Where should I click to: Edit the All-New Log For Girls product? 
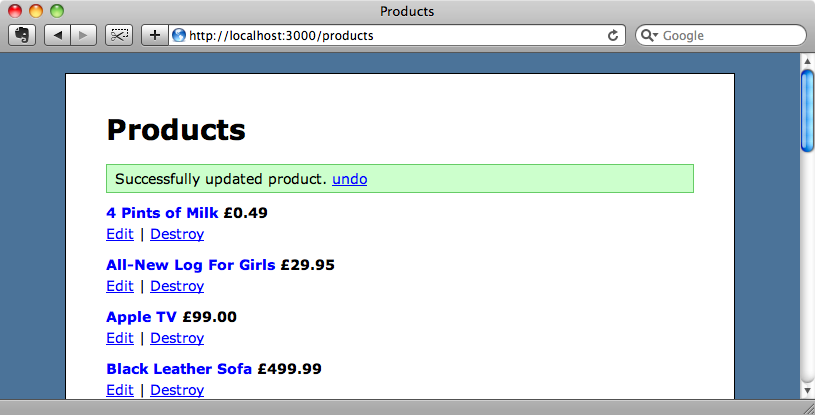(x=120, y=286)
